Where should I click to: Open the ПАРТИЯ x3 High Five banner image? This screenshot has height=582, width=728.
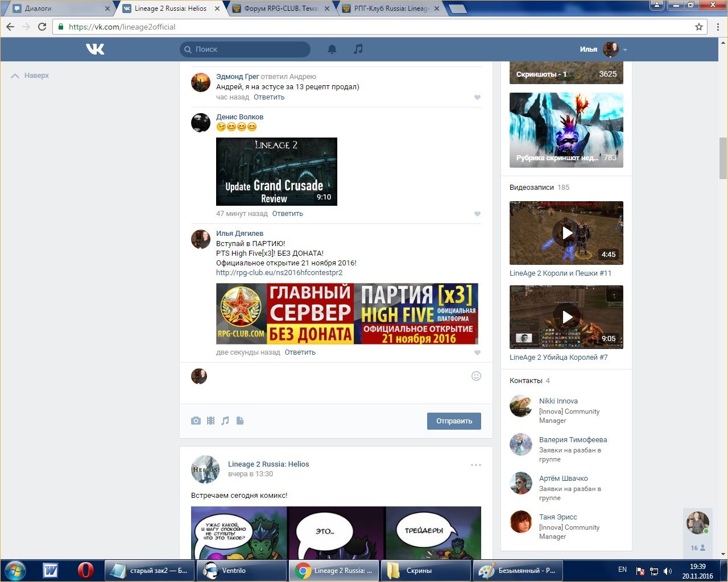coord(347,314)
